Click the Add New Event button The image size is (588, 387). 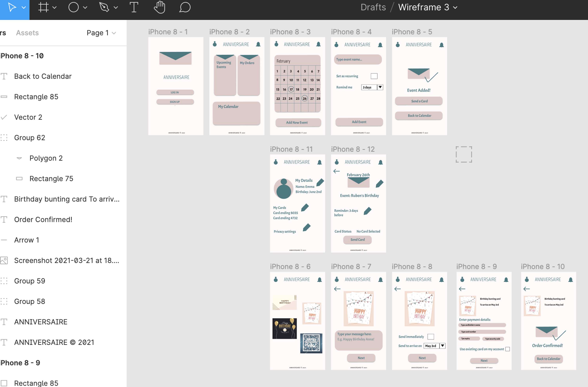coord(298,122)
